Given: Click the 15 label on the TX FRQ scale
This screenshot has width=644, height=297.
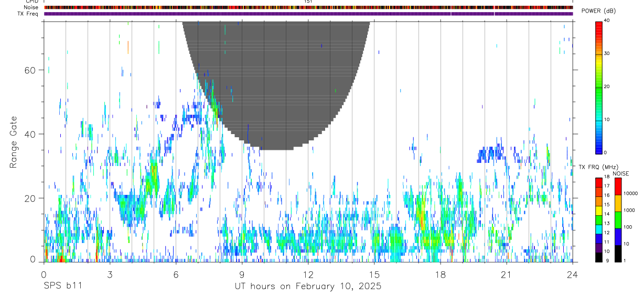Looking at the screenshot, I should 607,204.
